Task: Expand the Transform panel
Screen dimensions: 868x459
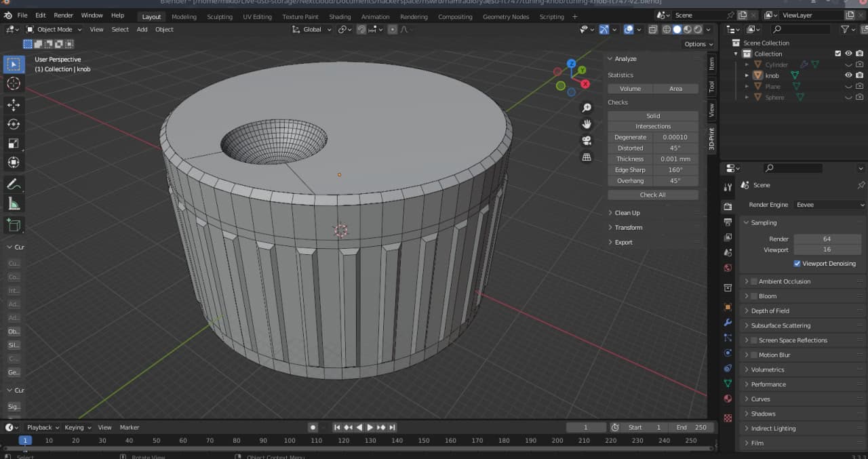Action: (628, 228)
